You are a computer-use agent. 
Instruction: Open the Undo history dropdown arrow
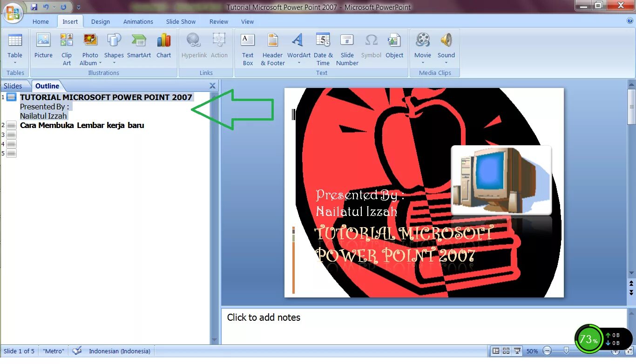[54, 7]
